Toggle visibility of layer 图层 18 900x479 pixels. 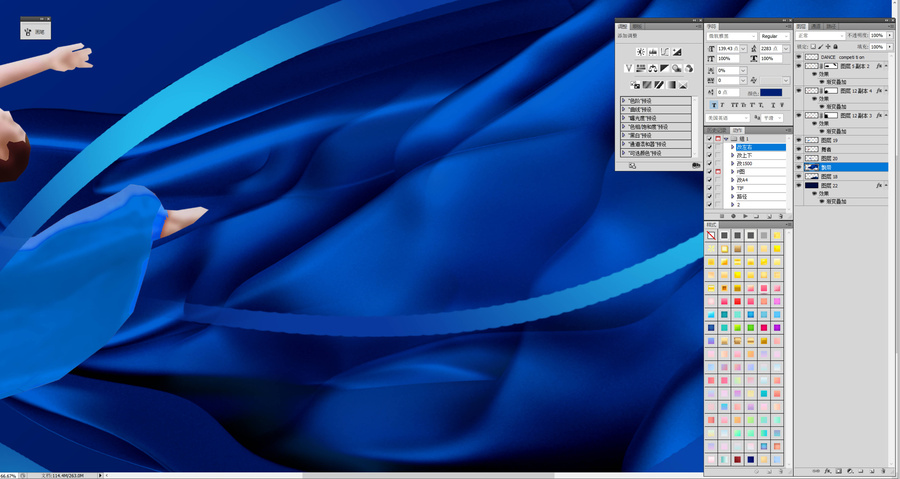click(x=798, y=177)
